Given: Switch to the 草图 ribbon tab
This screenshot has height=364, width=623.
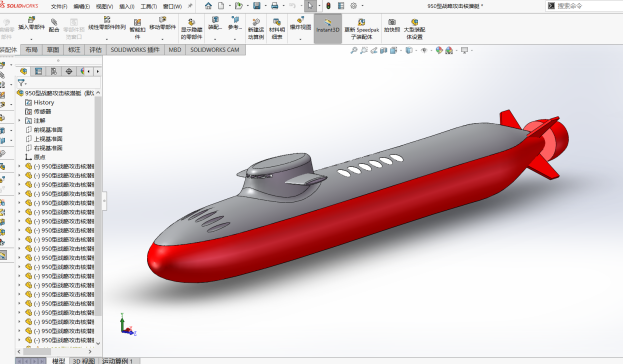Looking at the screenshot, I should click(x=53, y=50).
